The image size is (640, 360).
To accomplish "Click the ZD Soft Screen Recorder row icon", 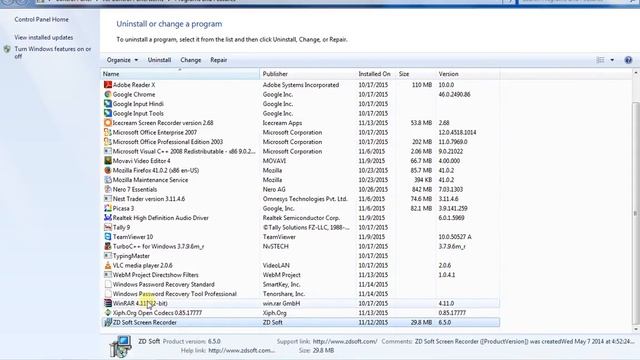I will [108, 322].
